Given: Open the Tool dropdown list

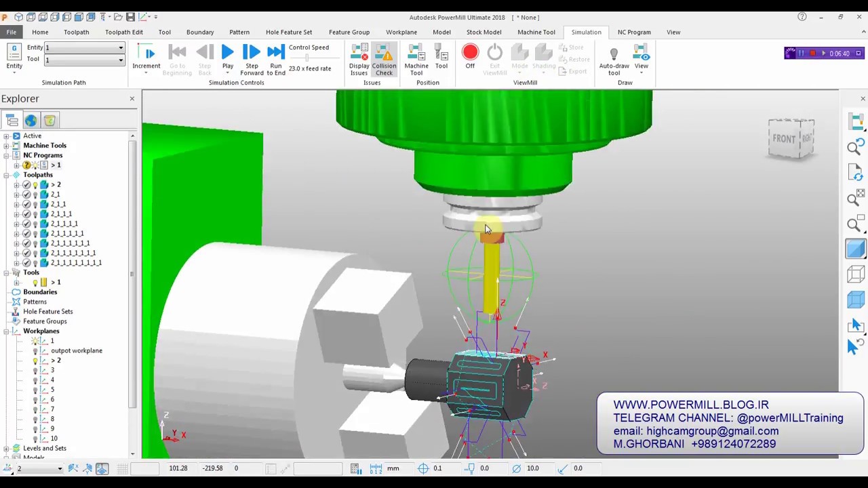Looking at the screenshot, I should pyautogui.click(x=121, y=60).
